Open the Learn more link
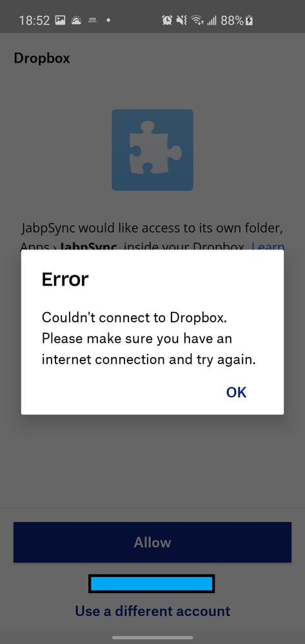Image resolution: width=305 pixels, height=644 pixels. coord(268,246)
